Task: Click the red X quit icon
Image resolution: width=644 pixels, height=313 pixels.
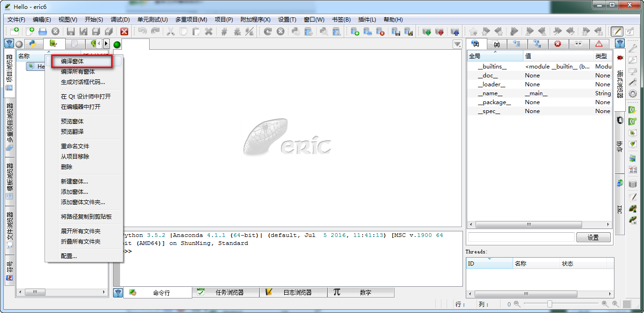Action: (x=124, y=31)
